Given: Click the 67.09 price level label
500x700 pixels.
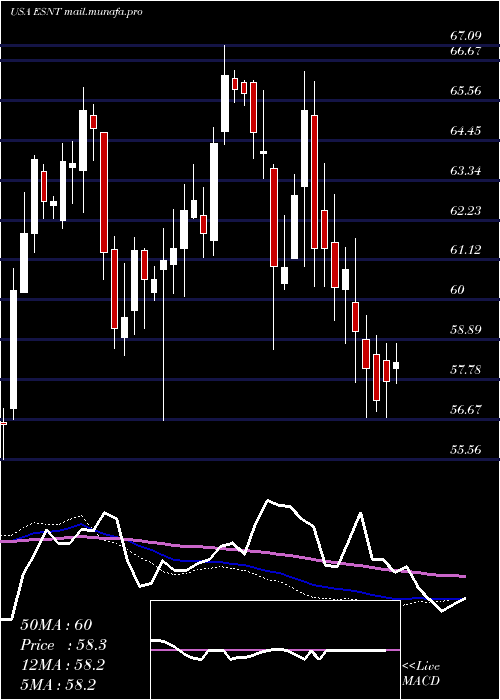Looking at the screenshot, I should (x=466, y=35).
